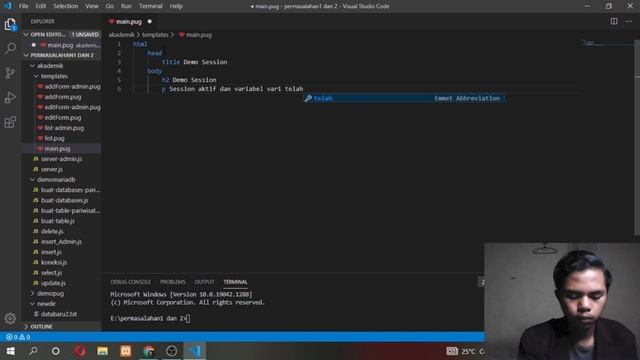Image resolution: width=640 pixels, height=360 pixels.
Task: Click VS Code logo in title bar
Action: pyautogui.click(x=8, y=6)
